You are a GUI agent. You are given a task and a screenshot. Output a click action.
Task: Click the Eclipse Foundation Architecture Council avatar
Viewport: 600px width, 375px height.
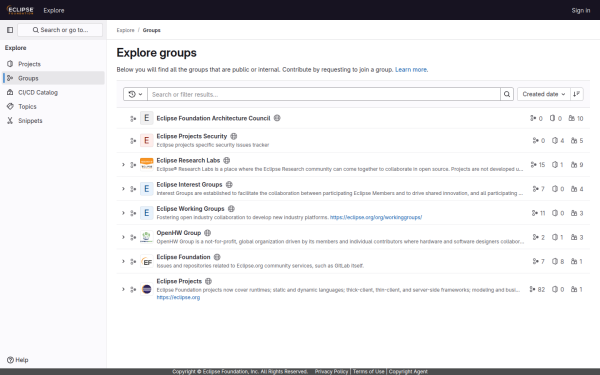tap(147, 118)
